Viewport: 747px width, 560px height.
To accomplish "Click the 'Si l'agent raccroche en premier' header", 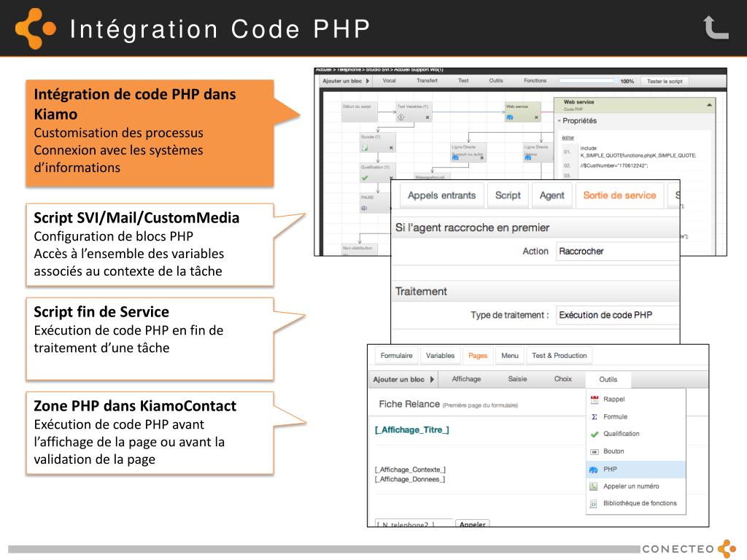I will tap(472, 228).
